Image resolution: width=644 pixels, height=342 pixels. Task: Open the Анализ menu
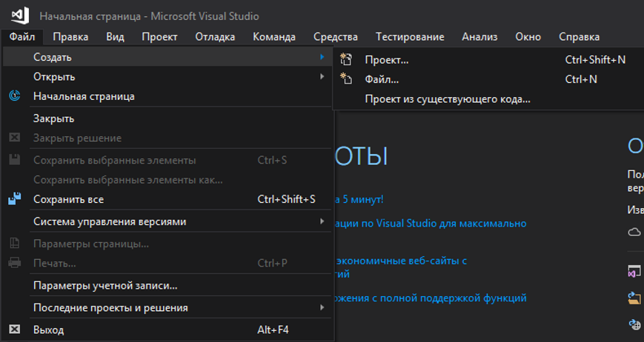pyautogui.click(x=479, y=36)
